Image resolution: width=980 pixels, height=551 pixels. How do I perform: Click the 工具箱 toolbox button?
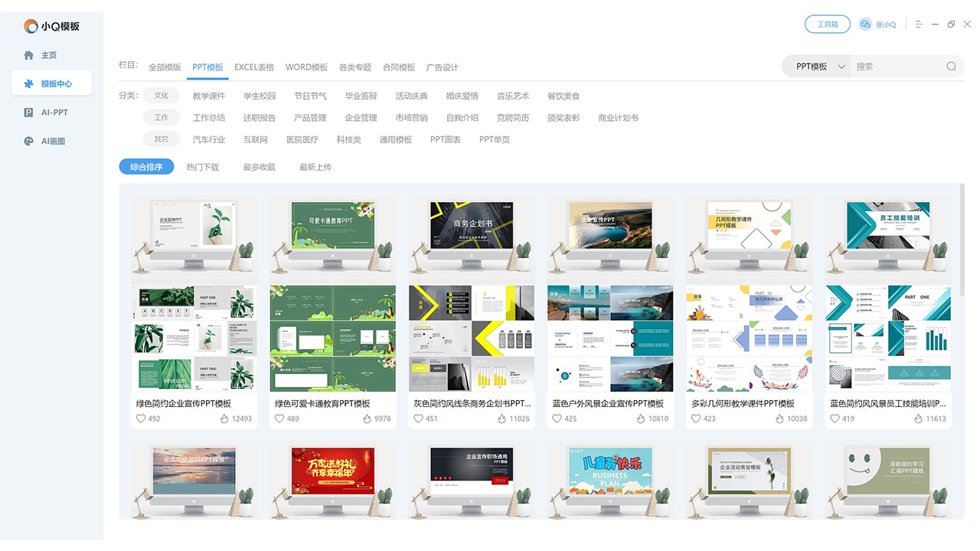pos(827,24)
